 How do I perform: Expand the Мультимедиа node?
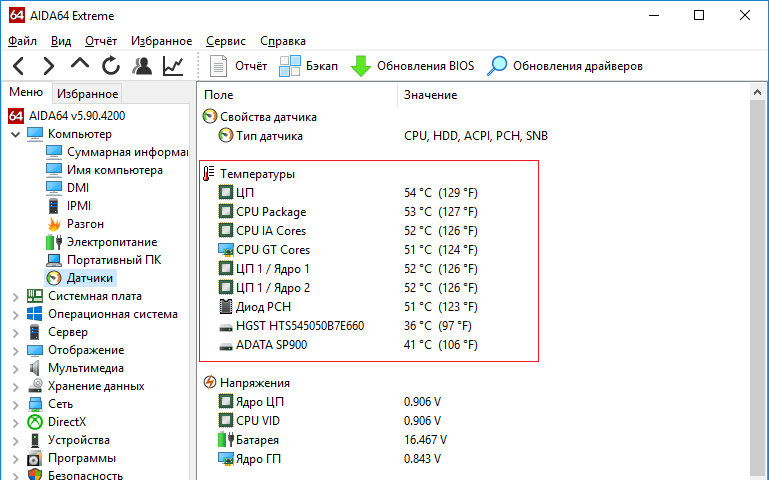[x=15, y=368]
